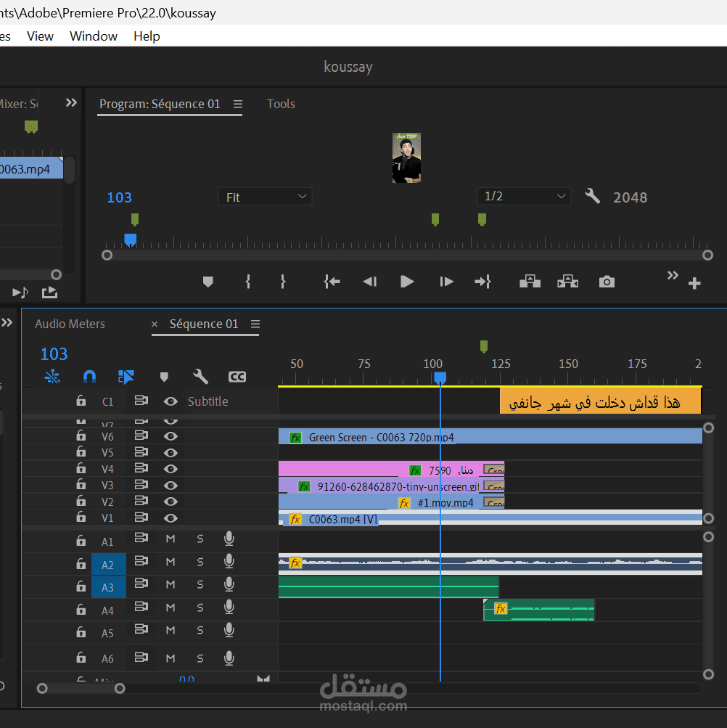Select Green Screen - C0063 720p.mp4 clip
727x728 pixels.
pos(490,436)
